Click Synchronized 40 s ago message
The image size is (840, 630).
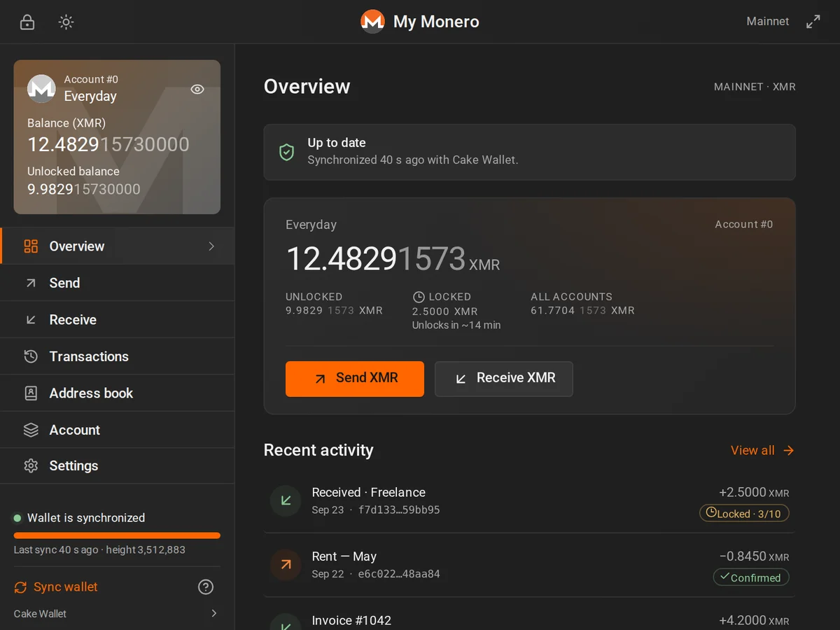[x=413, y=160]
